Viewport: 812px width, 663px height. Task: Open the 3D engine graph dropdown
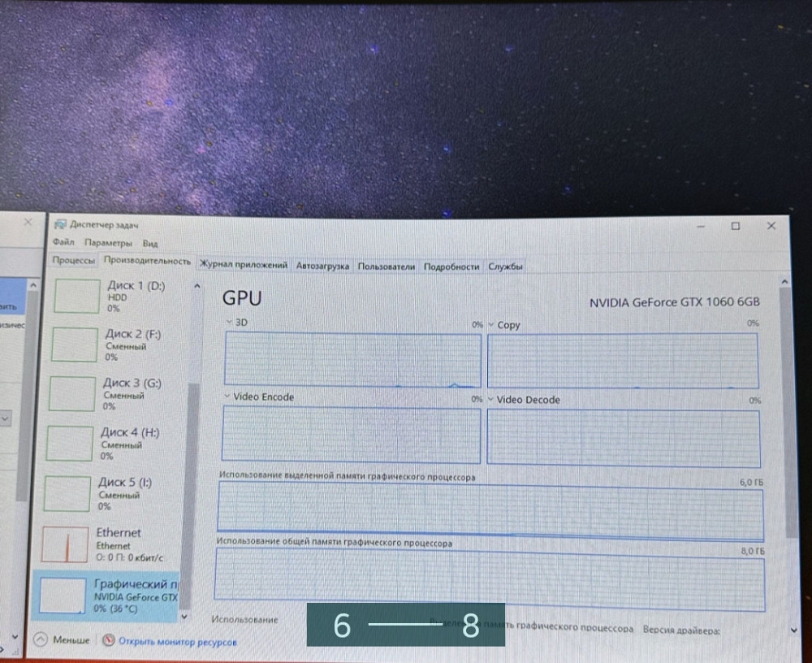(x=229, y=322)
